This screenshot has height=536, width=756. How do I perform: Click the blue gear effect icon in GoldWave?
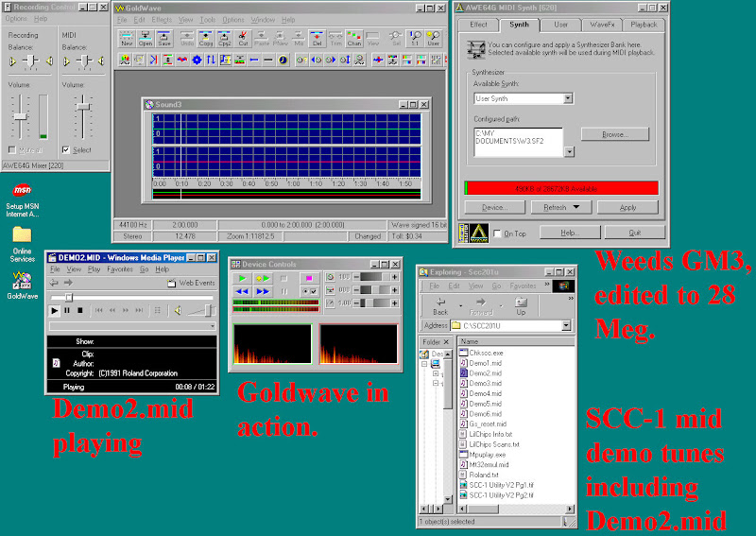point(197,60)
